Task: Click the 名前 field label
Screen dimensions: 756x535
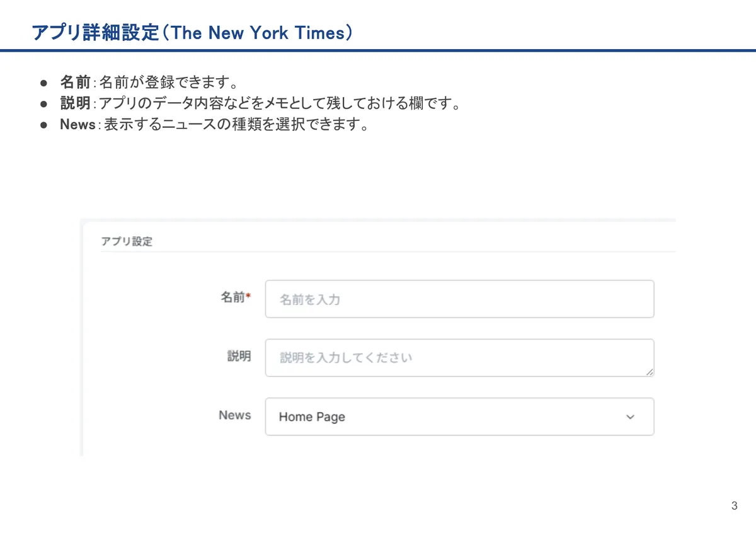Action: click(x=235, y=297)
